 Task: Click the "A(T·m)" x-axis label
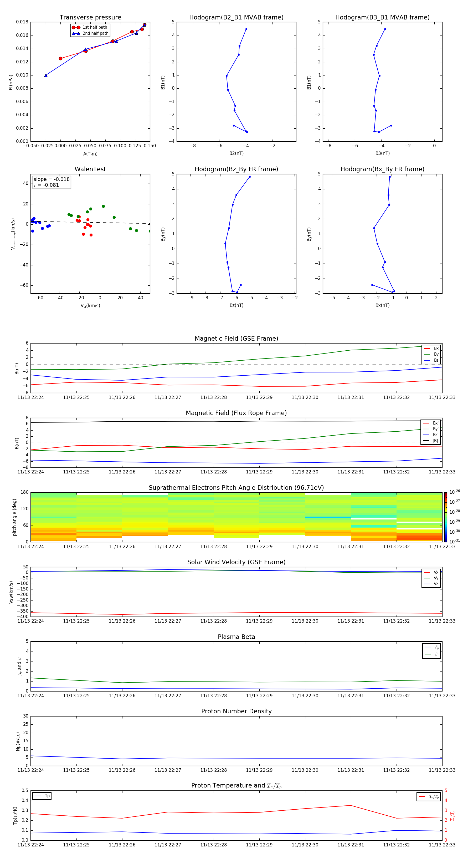coord(90,154)
